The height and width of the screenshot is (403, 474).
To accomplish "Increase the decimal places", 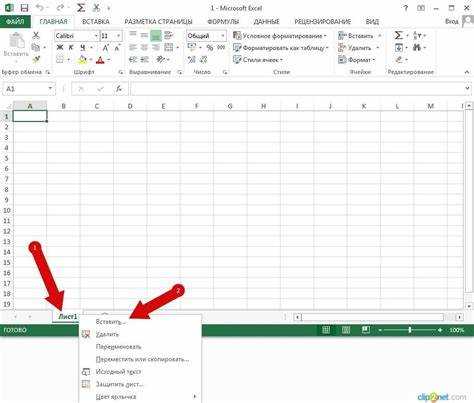I will [x=191, y=60].
